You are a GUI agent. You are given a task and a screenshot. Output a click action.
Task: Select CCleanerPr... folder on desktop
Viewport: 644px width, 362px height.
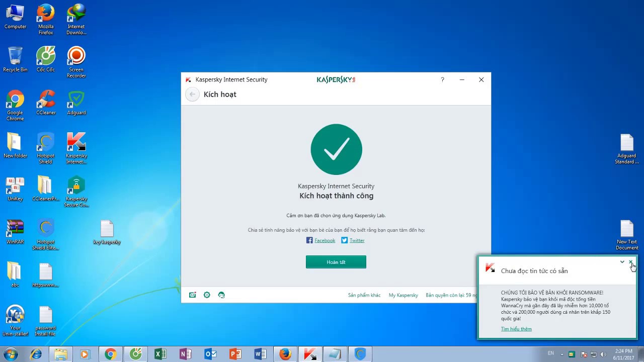tap(46, 189)
